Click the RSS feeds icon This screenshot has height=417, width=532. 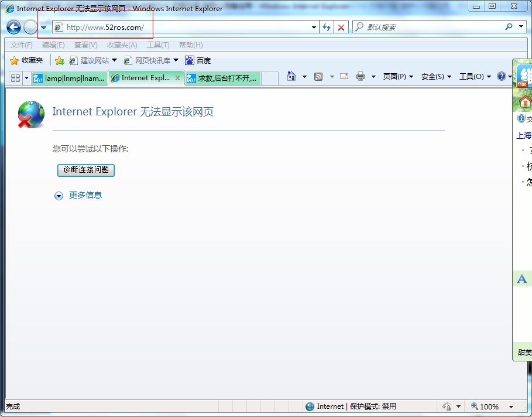(x=318, y=77)
